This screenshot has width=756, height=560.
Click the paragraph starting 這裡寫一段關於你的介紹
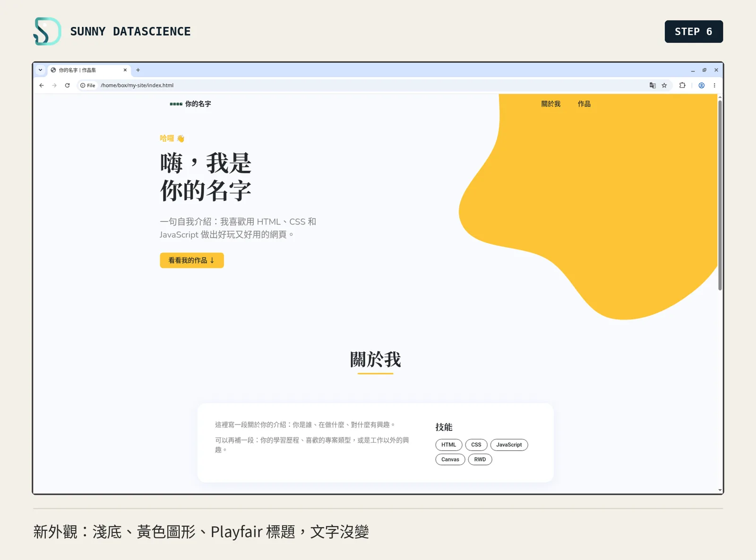click(x=305, y=425)
